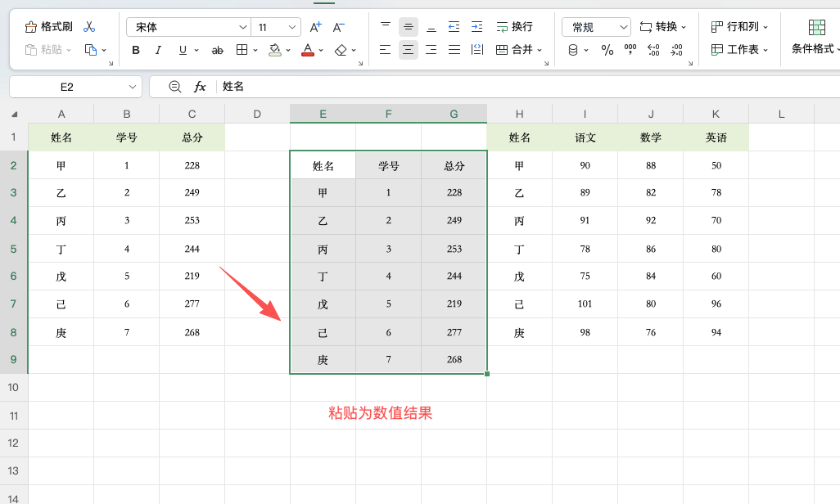Apply the fill color bucket
The image size is (840, 504).
[275, 50]
